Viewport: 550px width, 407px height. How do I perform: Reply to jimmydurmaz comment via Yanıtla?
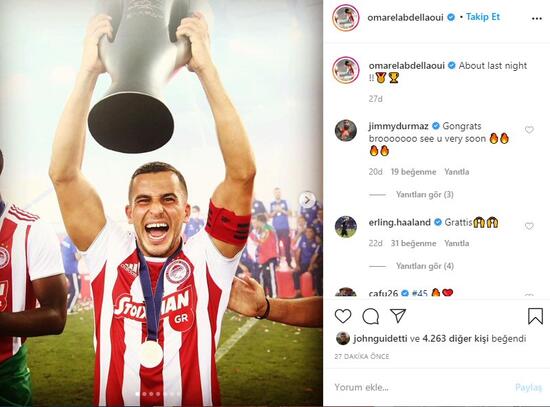click(x=456, y=172)
